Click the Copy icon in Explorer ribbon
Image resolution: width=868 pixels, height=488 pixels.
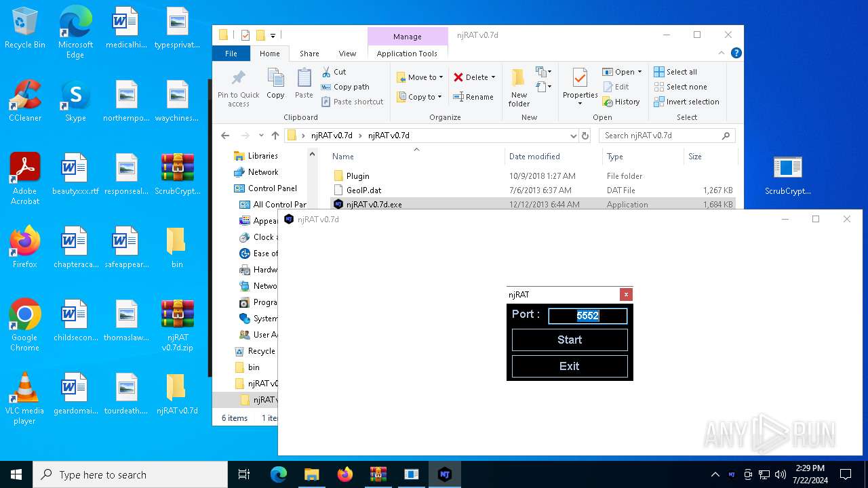point(275,84)
